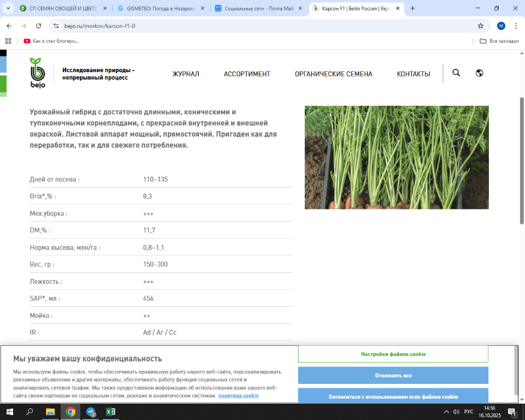The width and height of the screenshot is (525, 420).
Task: Follow the политика cookie link
Action: (238, 395)
